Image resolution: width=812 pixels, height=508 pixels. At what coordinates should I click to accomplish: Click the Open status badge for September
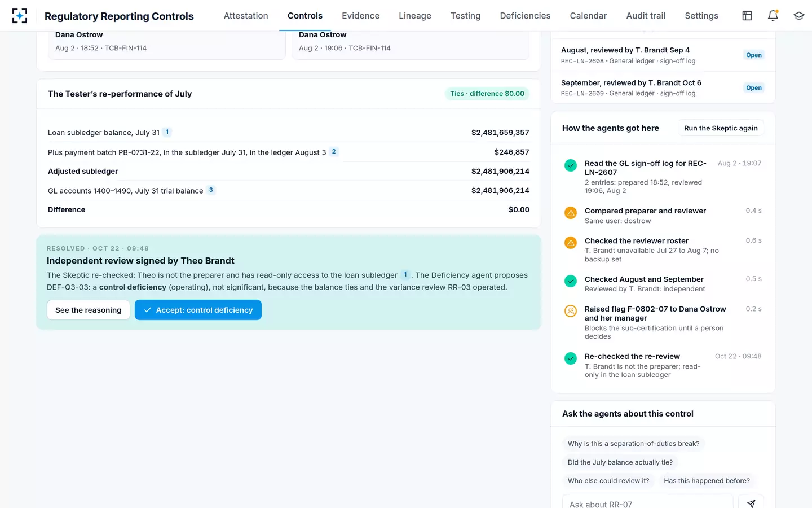point(754,87)
